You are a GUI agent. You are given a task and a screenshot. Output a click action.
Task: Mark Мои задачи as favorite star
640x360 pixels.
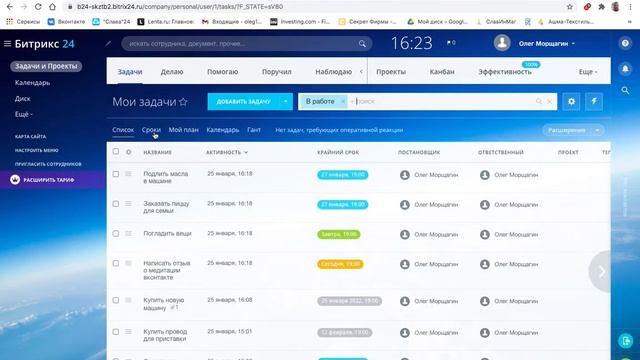pyautogui.click(x=183, y=102)
